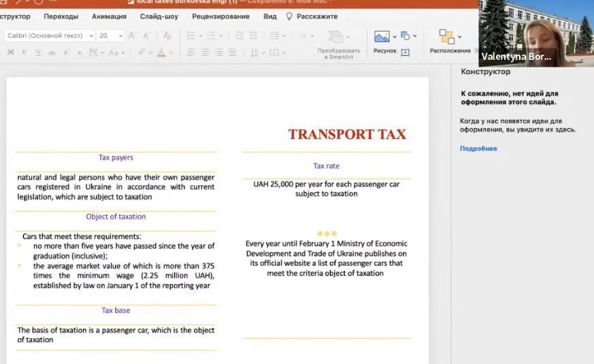The image size is (594, 364).
Task: Clear all text formatting
Action: (x=167, y=35)
